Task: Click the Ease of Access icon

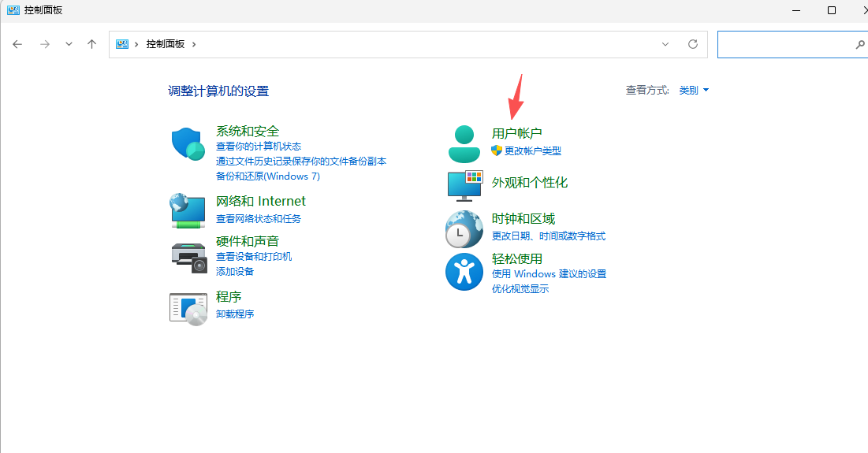Action: pyautogui.click(x=464, y=272)
